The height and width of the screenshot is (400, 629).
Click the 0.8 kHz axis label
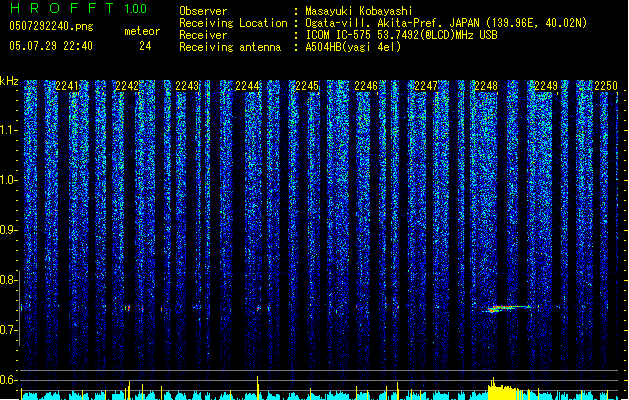point(8,280)
